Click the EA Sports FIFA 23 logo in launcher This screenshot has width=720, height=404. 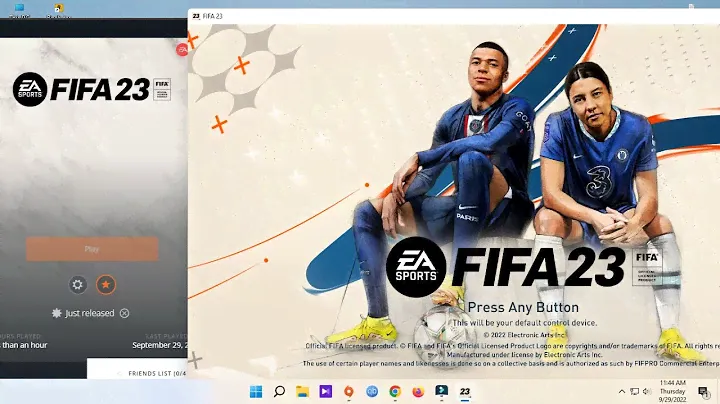click(x=92, y=88)
